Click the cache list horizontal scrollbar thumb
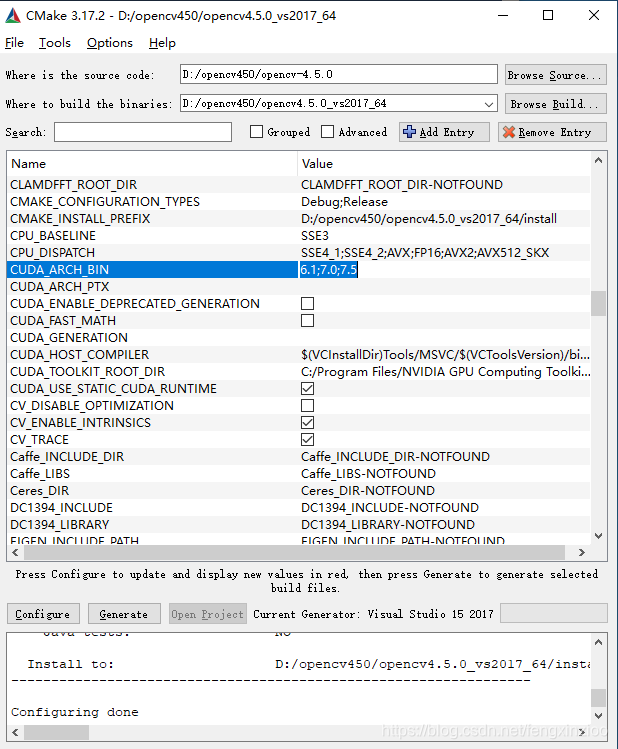 (294, 553)
